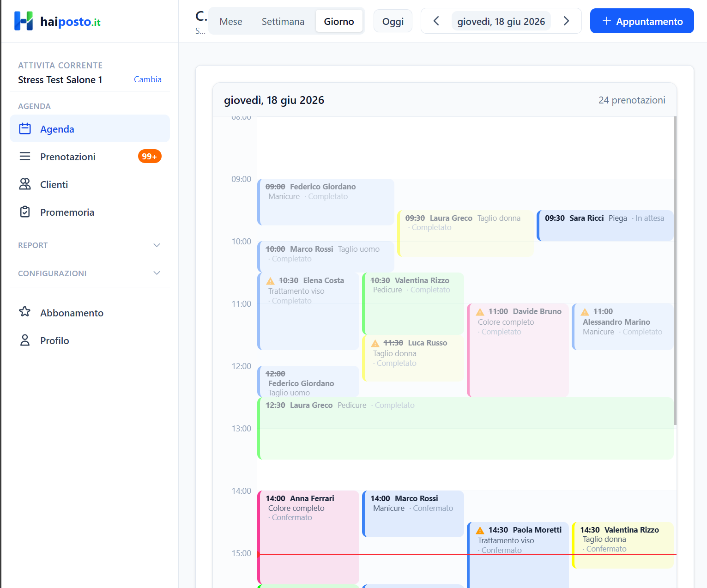Open Marco Rossi 10:00 Taglio uomo appointment
Viewport: 707px width, 588px height.
tap(326, 257)
